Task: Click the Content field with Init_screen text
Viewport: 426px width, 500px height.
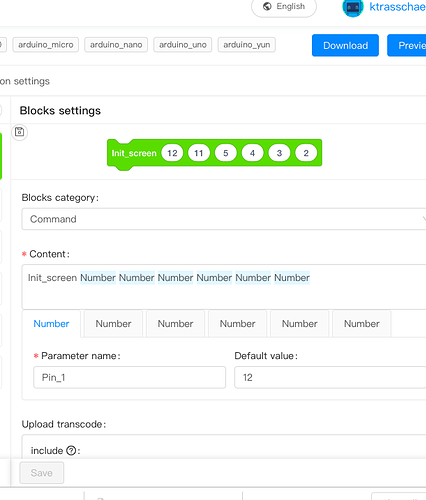Action: click(x=224, y=287)
